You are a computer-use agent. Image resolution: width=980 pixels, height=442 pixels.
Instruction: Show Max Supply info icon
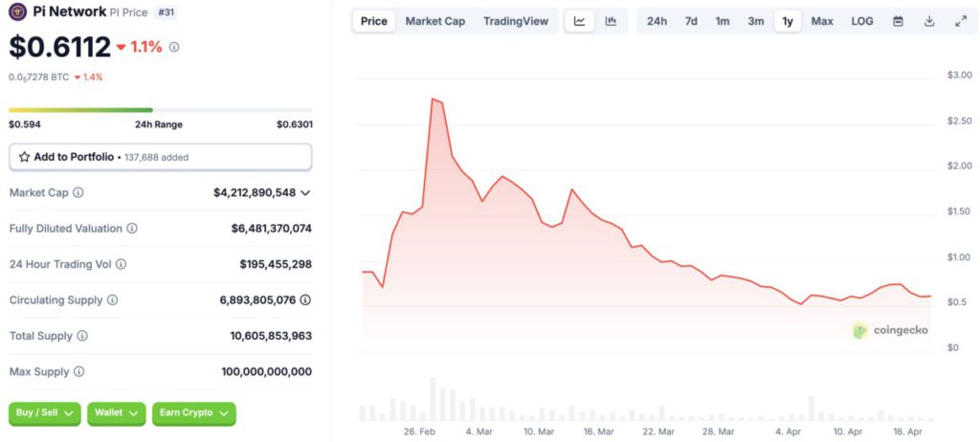78,371
